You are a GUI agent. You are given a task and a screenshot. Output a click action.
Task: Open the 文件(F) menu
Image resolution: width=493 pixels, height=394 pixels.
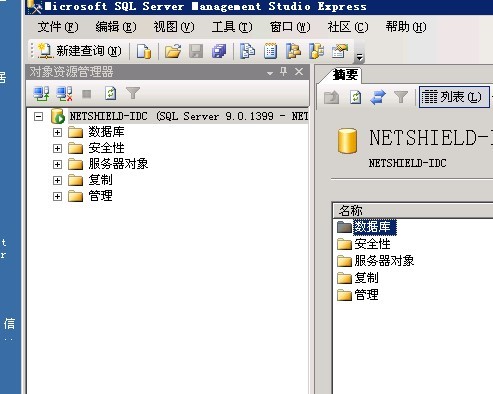coord(58,27)
